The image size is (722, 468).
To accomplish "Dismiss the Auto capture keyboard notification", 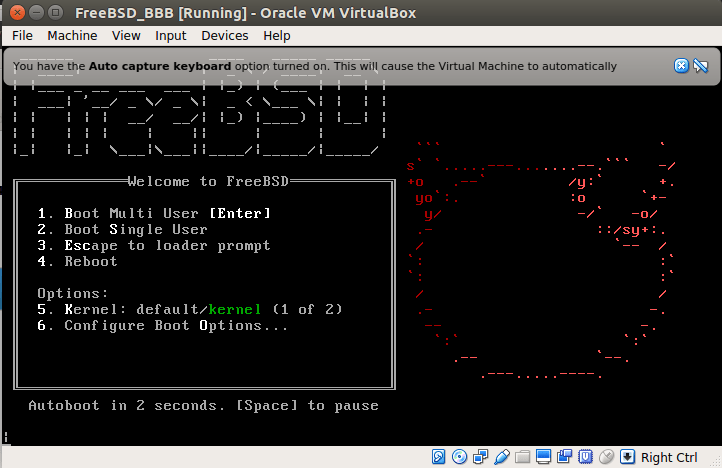I will tap(681, 66).
